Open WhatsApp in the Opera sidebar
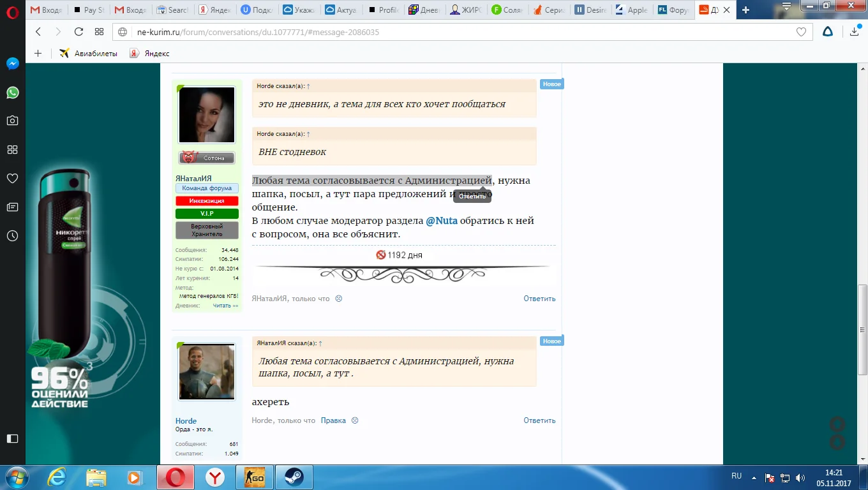 point(12,93)
